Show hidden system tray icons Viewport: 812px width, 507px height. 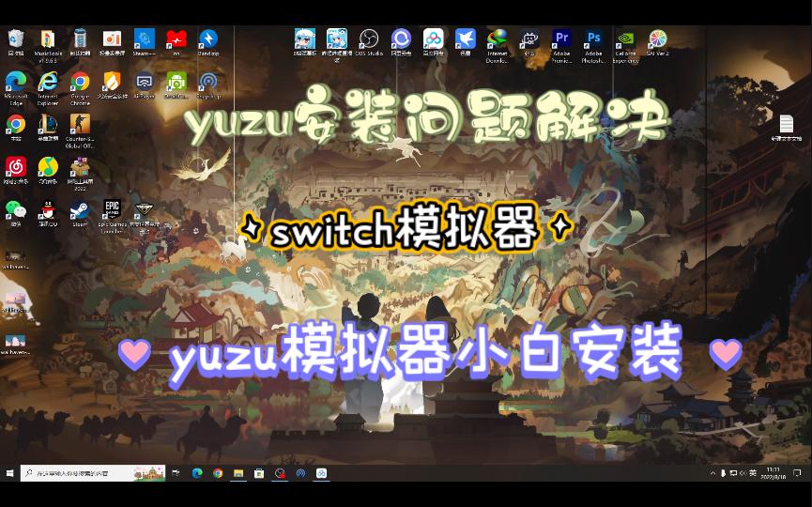tap(712, 473)
